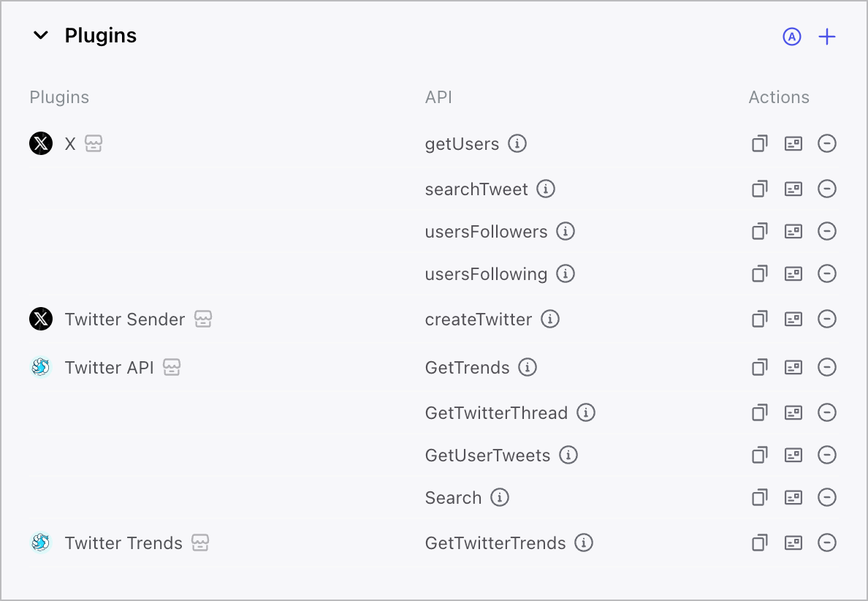Viewport: 868px width, 601px height.
Task: Open the card view for Search
Action: point(793,497)
